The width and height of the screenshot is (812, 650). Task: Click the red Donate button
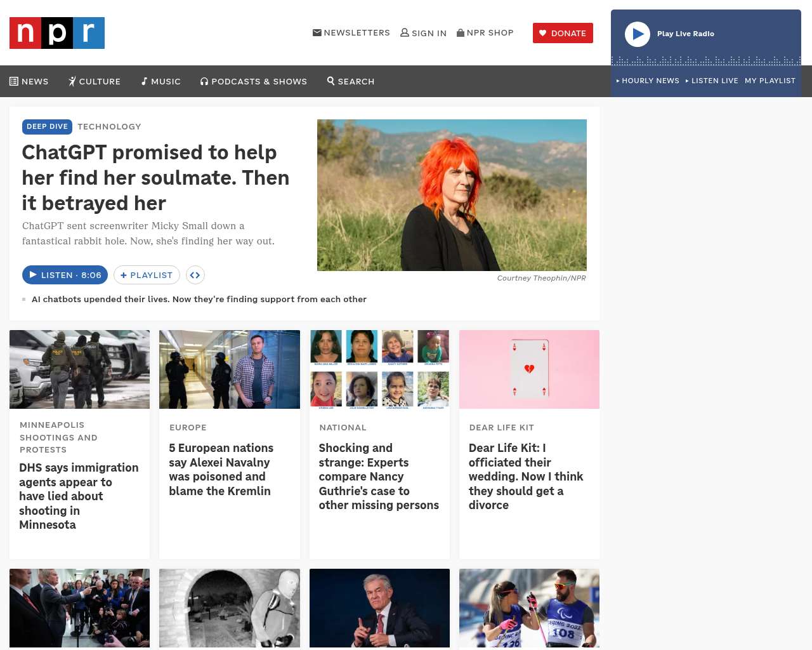(x=563, y=33)
